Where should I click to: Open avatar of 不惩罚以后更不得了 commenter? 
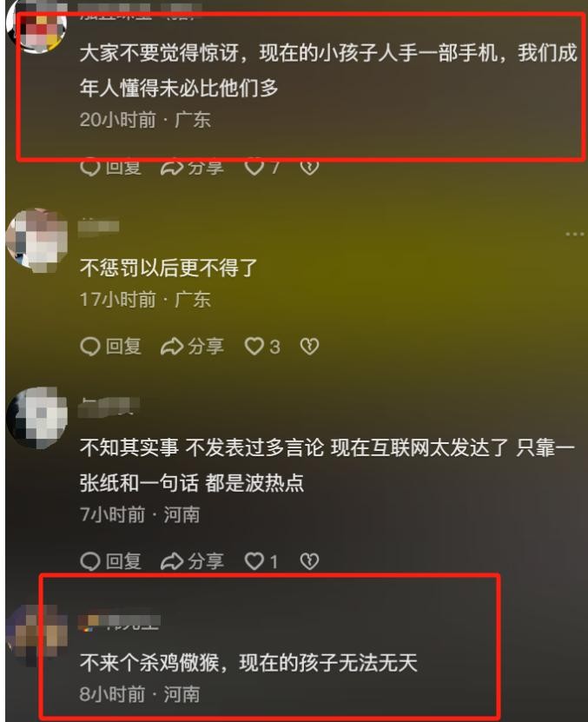click(36, 240)
